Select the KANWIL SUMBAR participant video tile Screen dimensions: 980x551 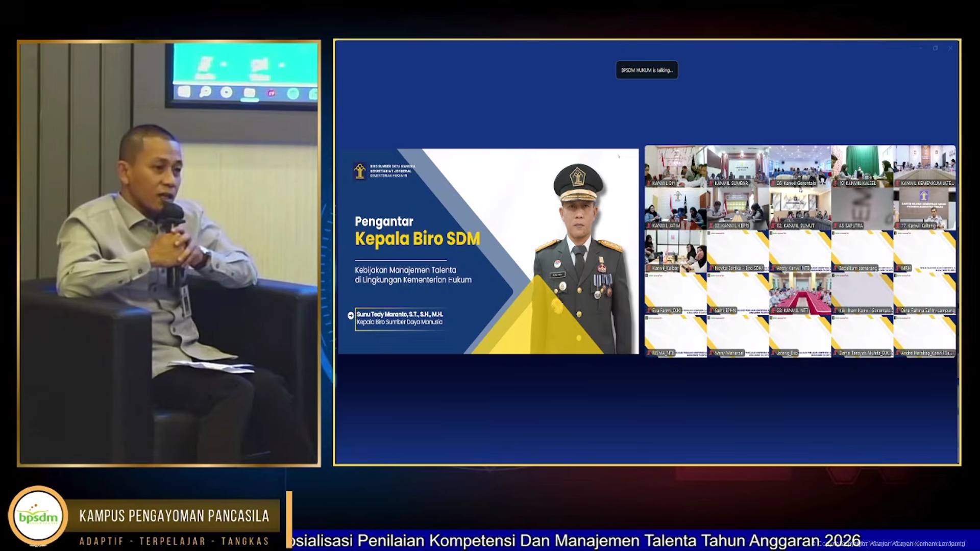[738, 166]
